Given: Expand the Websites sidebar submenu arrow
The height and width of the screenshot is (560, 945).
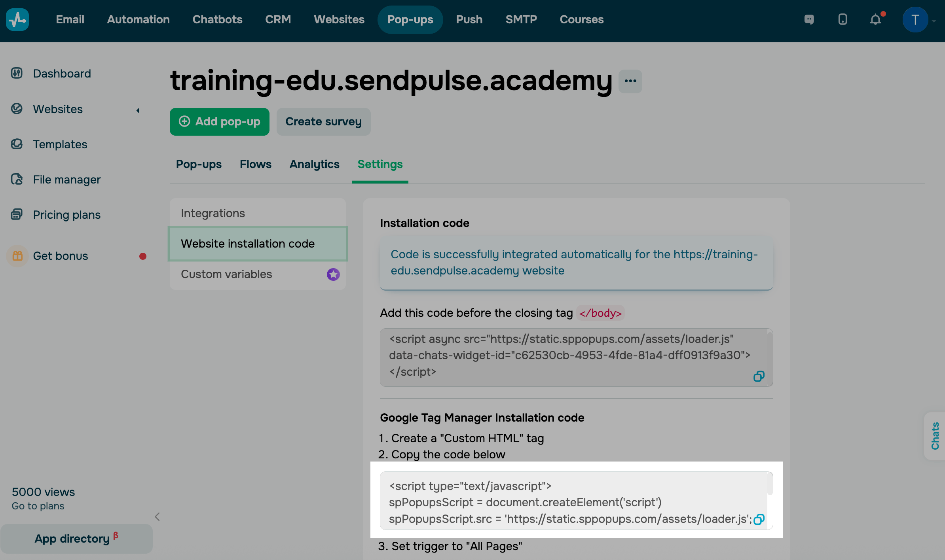Looking at the screenshot, I should [138, 110].
